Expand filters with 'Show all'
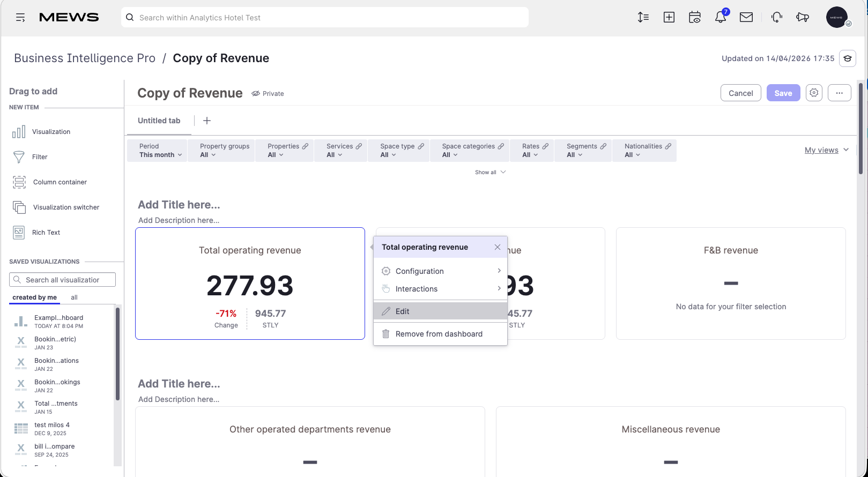This screenshot has width=868, height=477. 490,172
